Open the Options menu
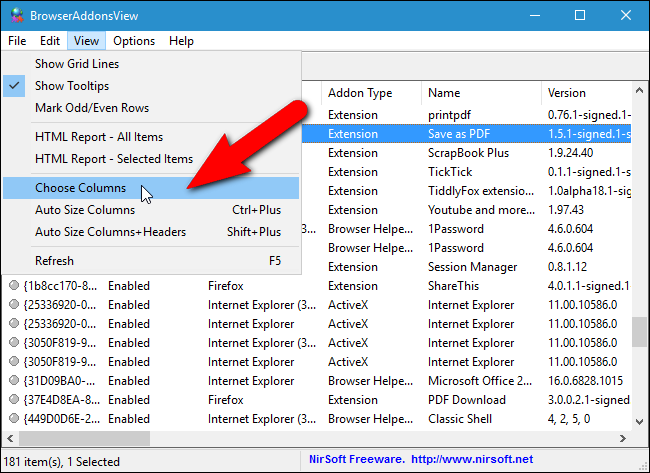The image size is (650, 473). (134, 41)
